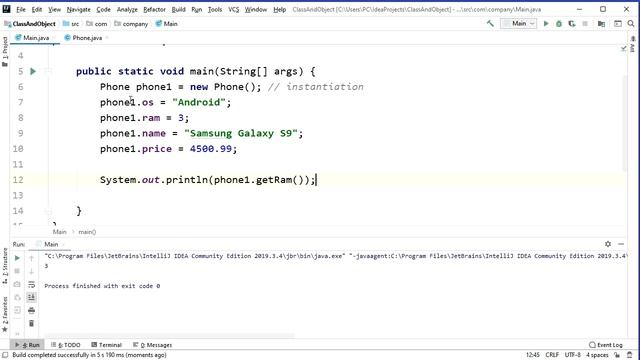
Task: Click the Dump Threads camera icon
Action: (x=17, y=284)
